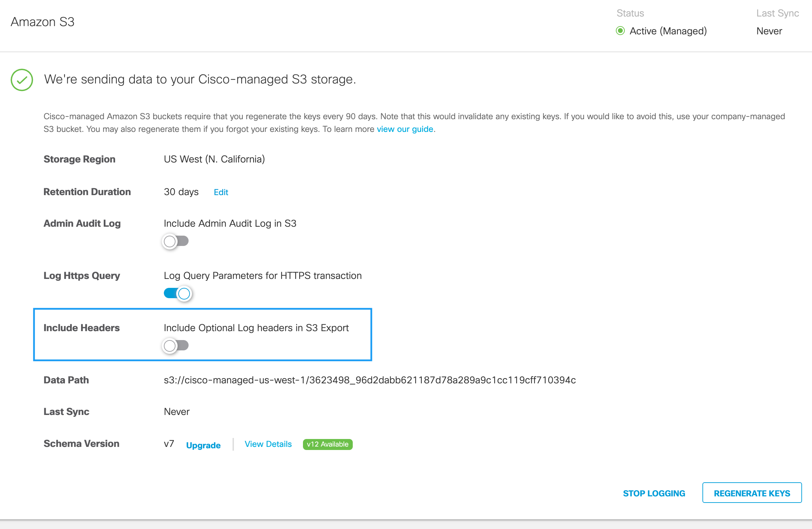Click the v12 Available badge

point(327,444)
